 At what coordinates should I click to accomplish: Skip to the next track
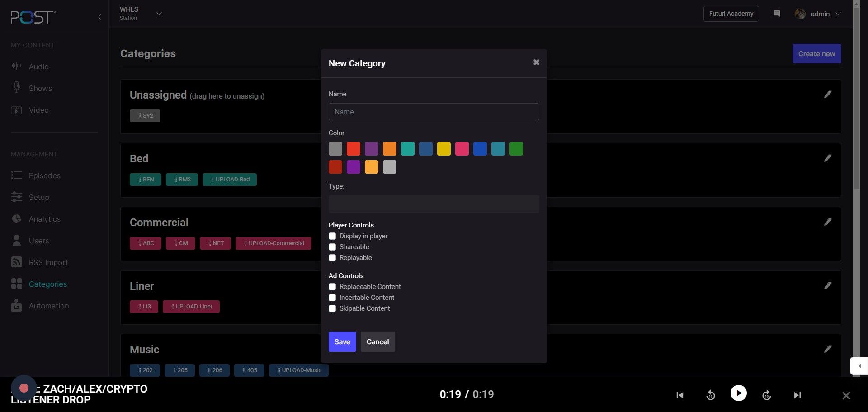797,395
